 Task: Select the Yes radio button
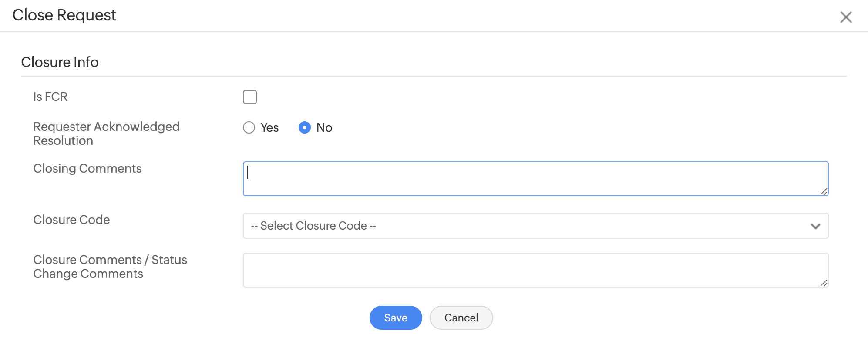pos(249,127)
